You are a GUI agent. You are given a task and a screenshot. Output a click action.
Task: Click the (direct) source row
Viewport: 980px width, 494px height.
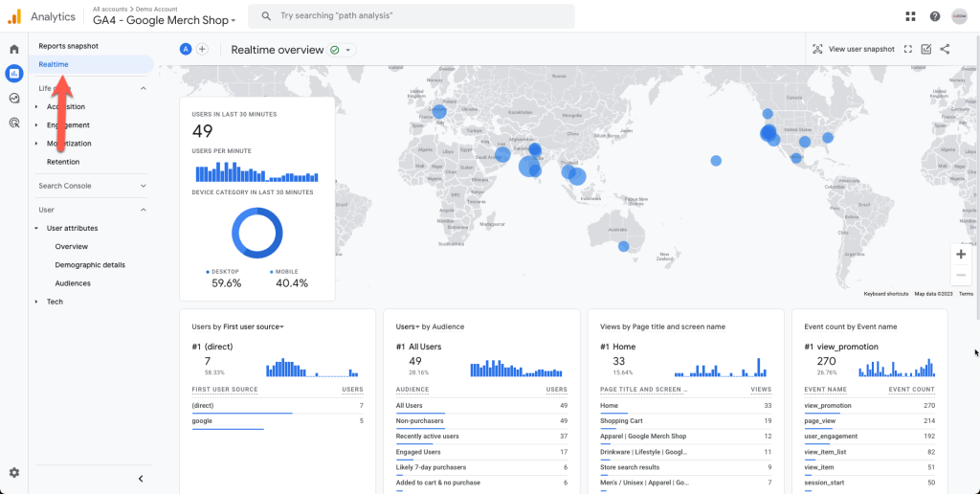point(278,406)
